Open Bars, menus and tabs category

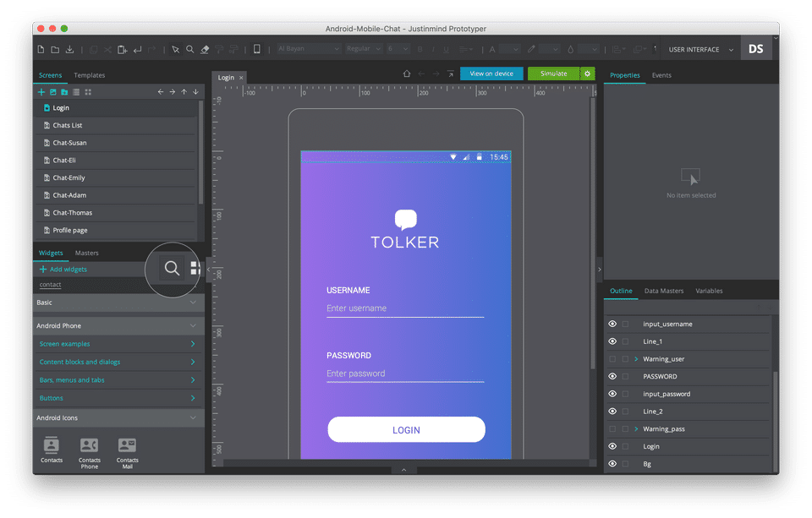tap(117, 379)
